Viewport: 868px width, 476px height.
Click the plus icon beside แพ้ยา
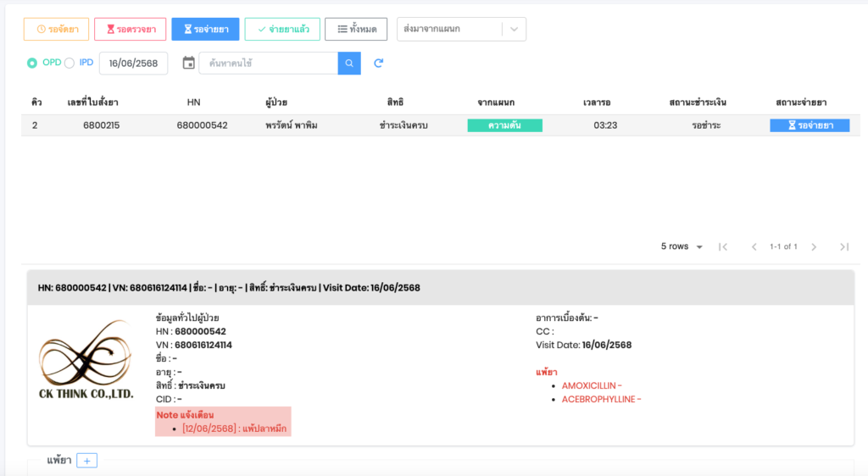click(x=87, y=461)
